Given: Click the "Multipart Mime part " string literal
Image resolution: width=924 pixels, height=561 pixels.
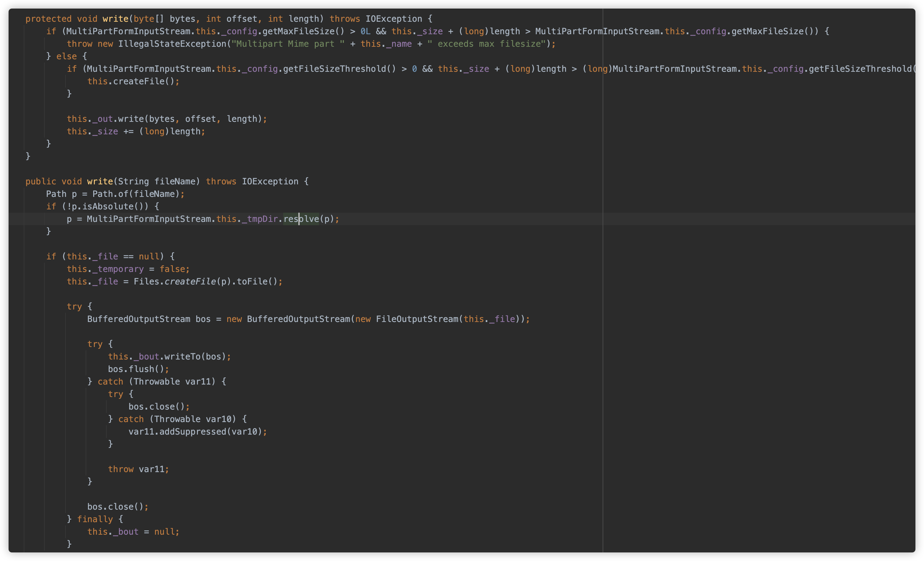Looking at the screenshot, I should (x=288, y=44).
